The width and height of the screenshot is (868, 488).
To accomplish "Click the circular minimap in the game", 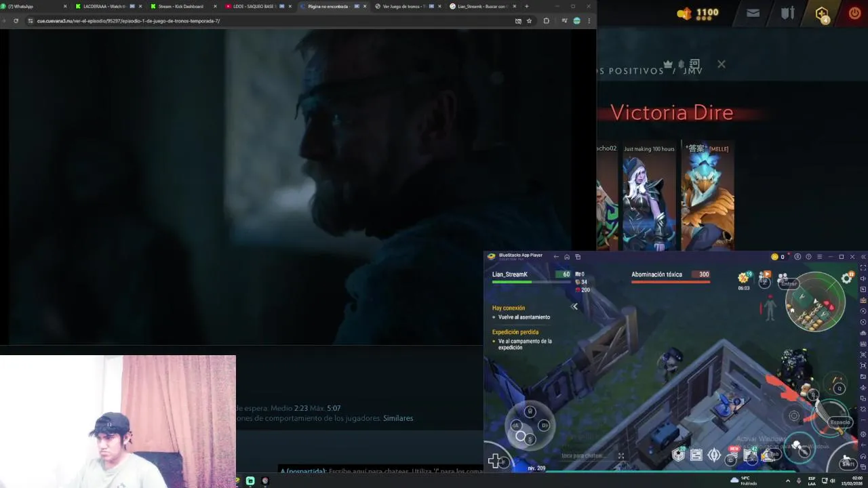I will click(x=815, y=302).
